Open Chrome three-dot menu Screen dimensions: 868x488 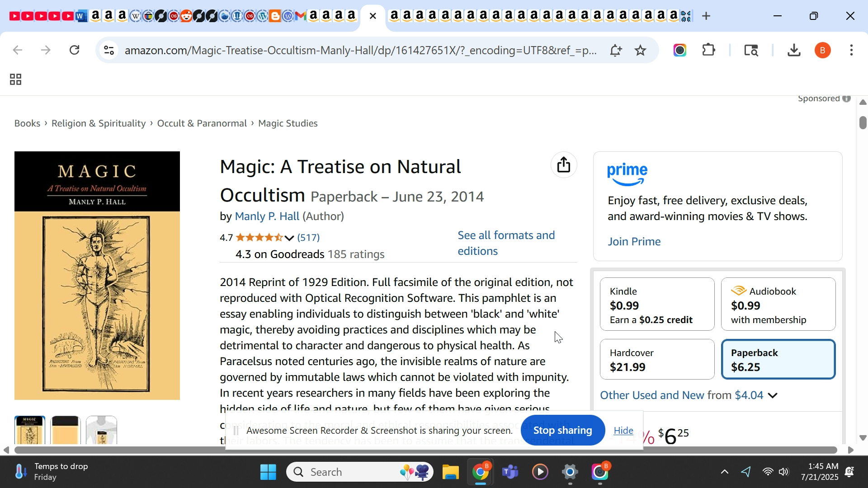pyautogui.click(x=852, y=50)
